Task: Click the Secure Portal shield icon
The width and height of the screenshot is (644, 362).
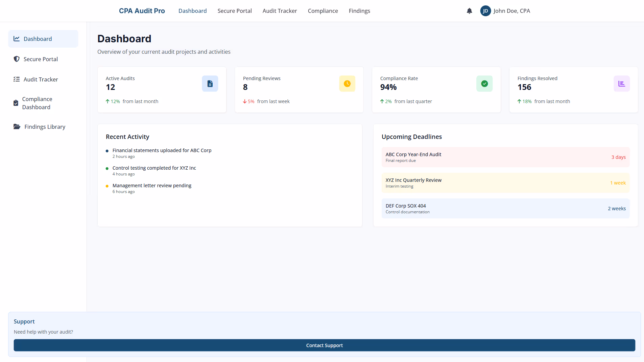Action: tap(17, 59)
